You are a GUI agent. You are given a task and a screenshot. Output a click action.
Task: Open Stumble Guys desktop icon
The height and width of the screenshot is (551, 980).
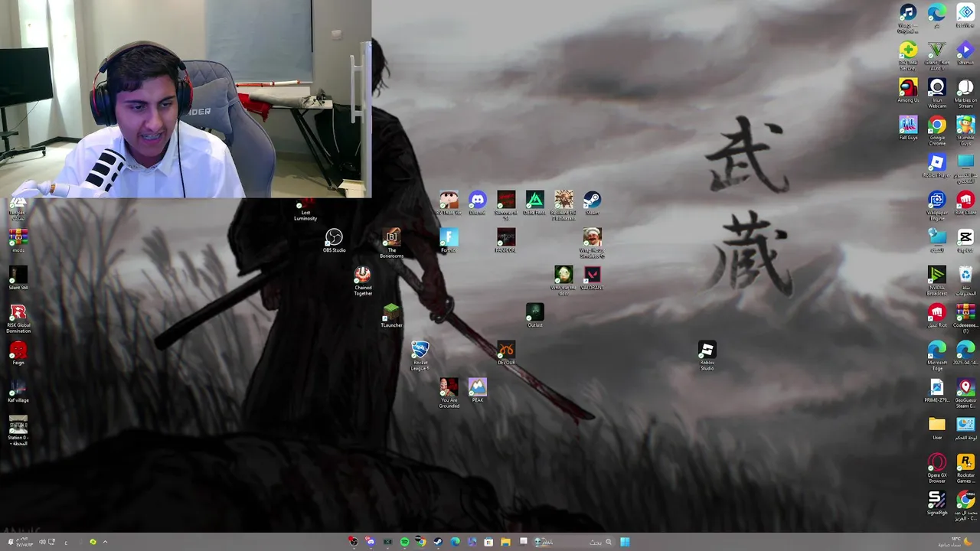tap(965, 131)
